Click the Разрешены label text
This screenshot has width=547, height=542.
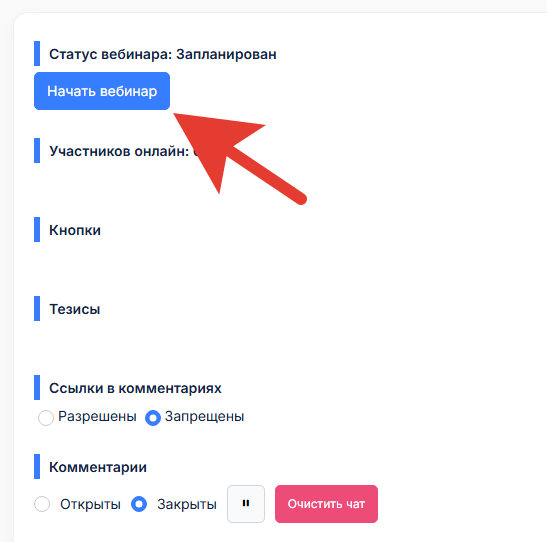97,416
